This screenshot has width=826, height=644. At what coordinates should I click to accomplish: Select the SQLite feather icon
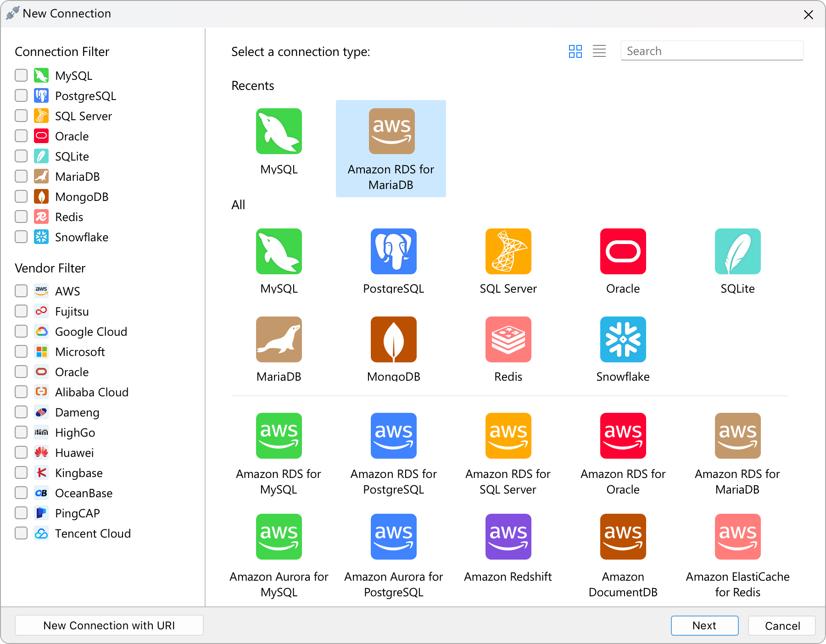click(737, 251)
